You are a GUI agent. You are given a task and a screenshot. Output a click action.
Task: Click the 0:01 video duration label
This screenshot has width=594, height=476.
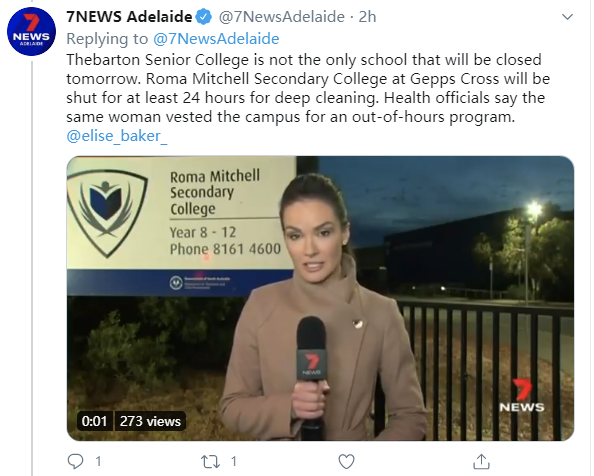click(x=94, y=421)
